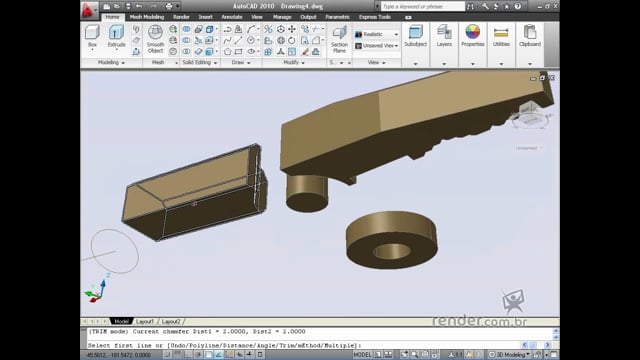640x360 pixels.
Task: Click the search keyword input field
Action: pyautogui.click(x=422, y=6)
